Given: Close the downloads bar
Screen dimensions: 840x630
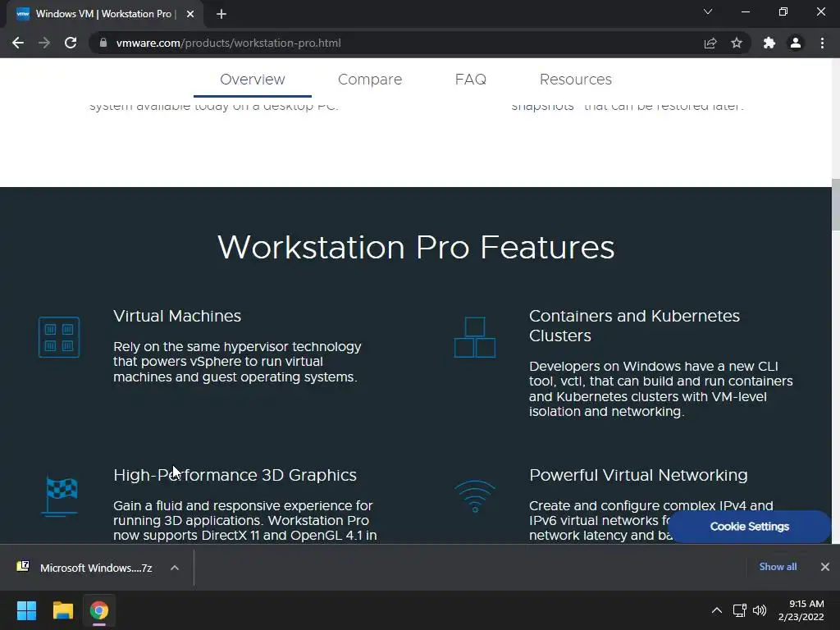Looking at the screenshot, I should pos(825,567).
